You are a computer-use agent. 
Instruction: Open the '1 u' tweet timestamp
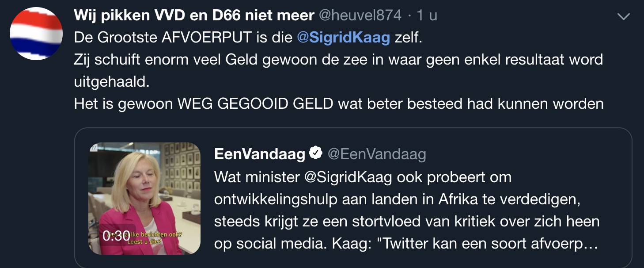[x=427, y=15]
